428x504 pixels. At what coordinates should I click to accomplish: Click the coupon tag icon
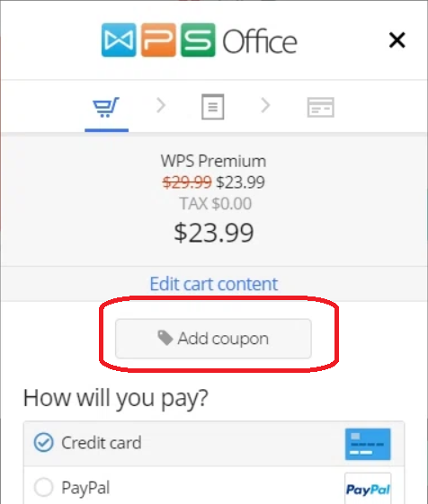[x=165, y=338]
